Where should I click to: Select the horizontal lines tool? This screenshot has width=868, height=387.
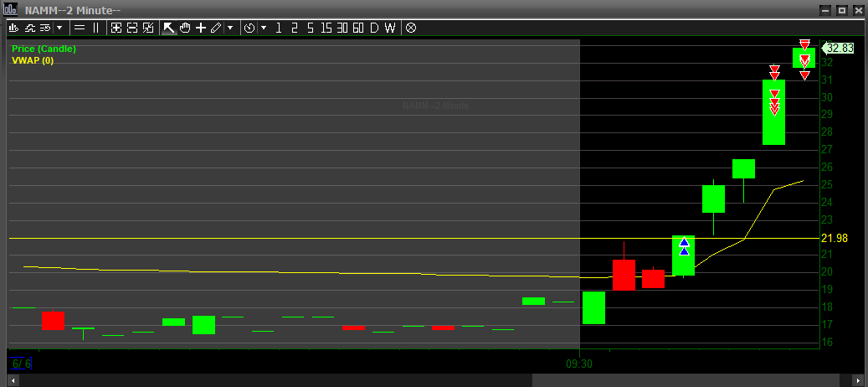[x=80, y=28]
